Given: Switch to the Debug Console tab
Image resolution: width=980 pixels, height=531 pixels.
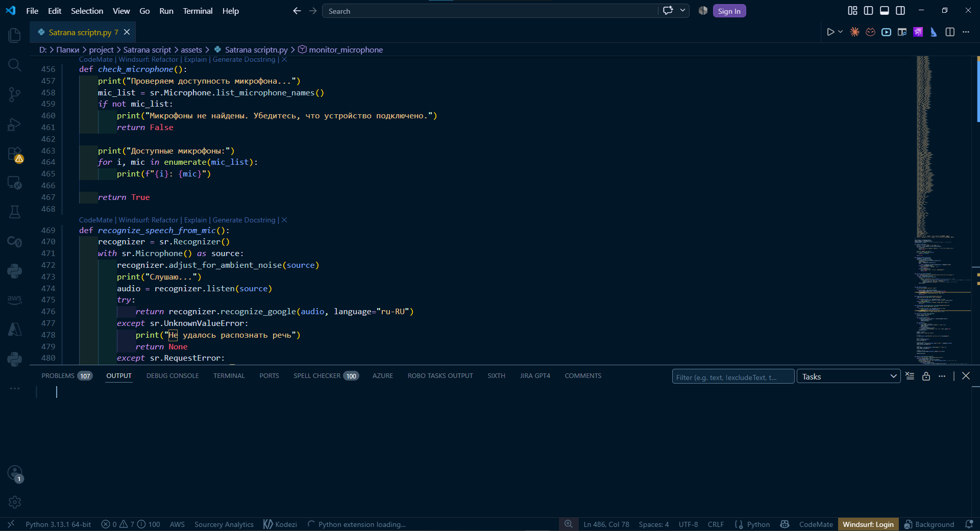Looking at the screenshot, I should click(173, 376).
